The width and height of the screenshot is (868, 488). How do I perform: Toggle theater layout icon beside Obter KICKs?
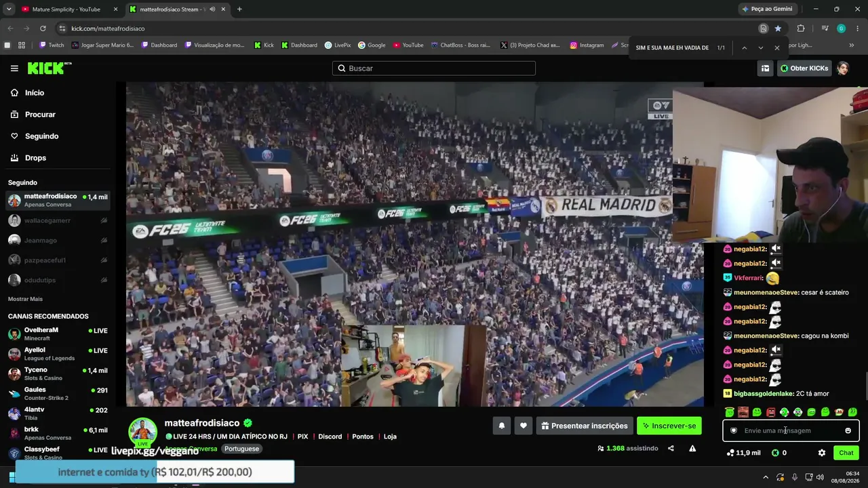click(765, 68)
